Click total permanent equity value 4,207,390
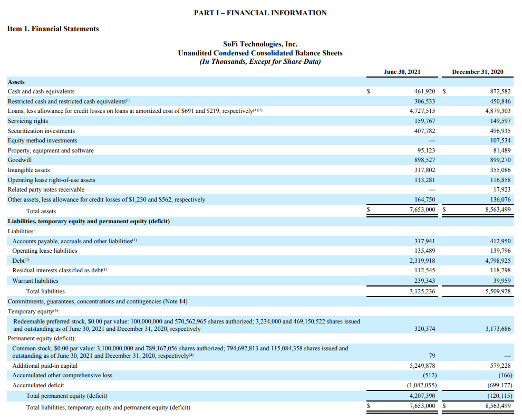Image resolution: width=522 pixels, height=420 pixels. click(x=422, y=396)
